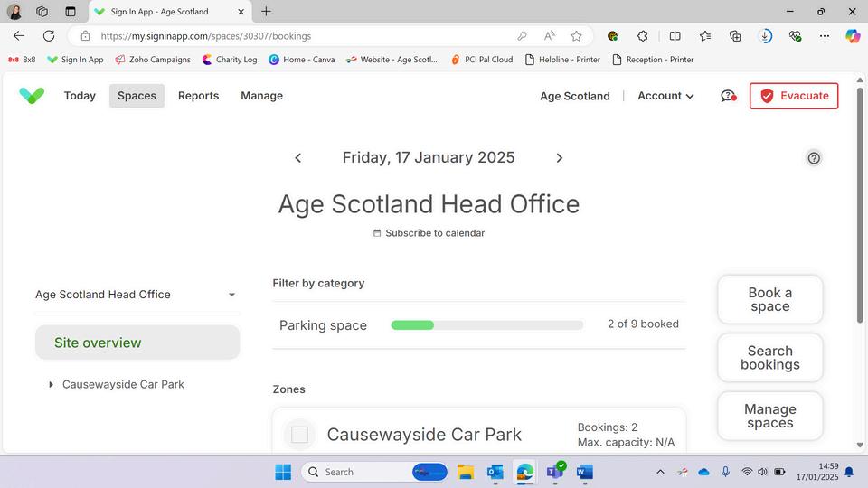This screenshot has width=868, height=488.
Task: Open browser collections icon
Action: (x=735, y=36)
